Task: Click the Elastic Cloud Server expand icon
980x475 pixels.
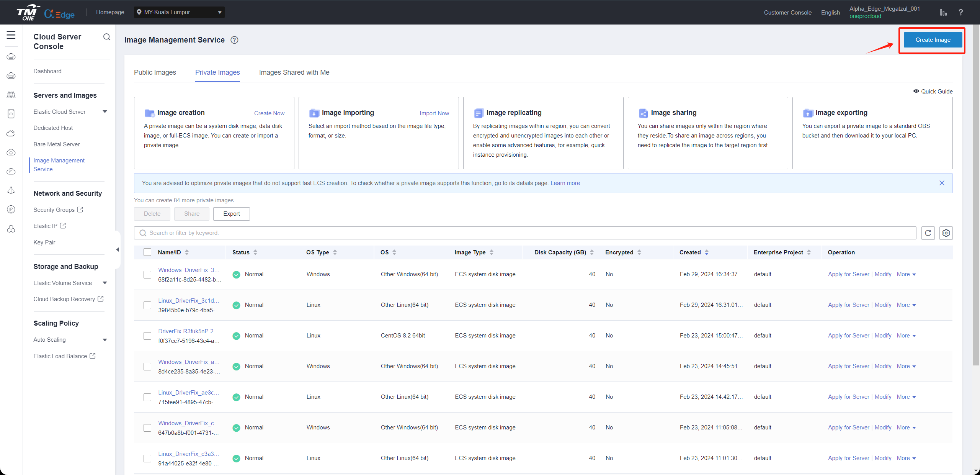Action: 106,111
